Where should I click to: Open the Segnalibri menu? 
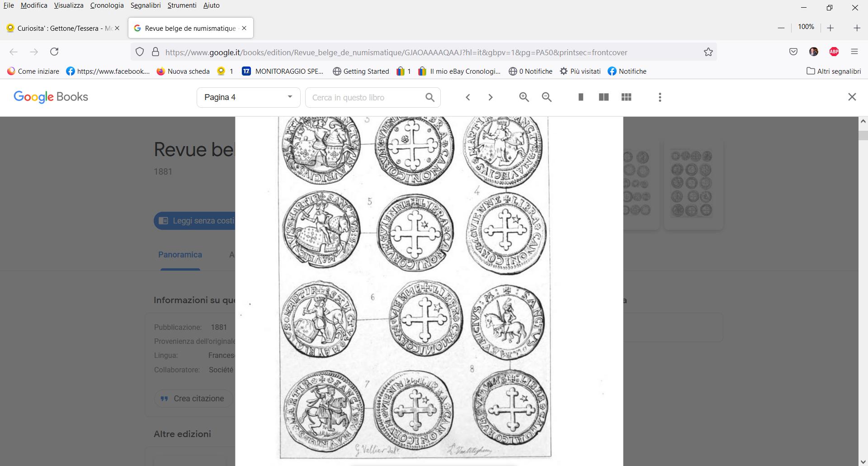[146, 5]
